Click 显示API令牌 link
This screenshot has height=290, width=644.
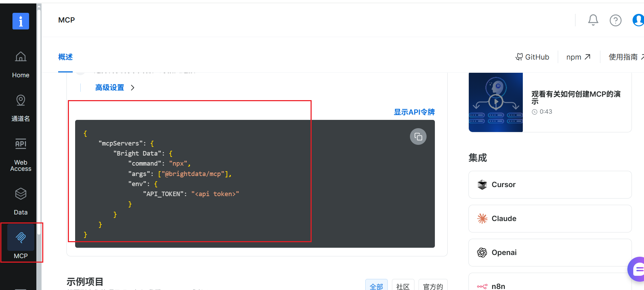[x=414, y=112]
